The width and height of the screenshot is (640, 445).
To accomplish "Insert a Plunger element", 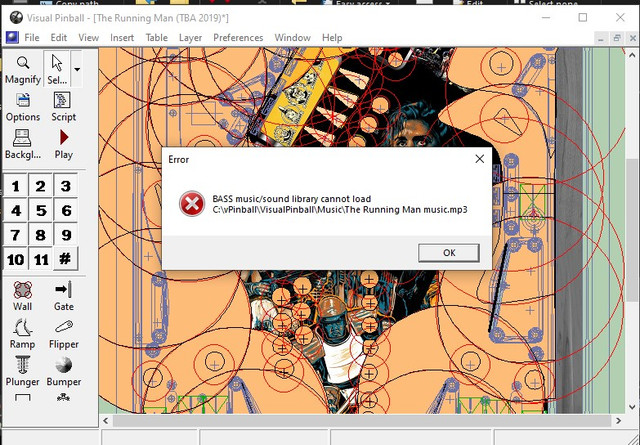I will (x=23, y=372).
